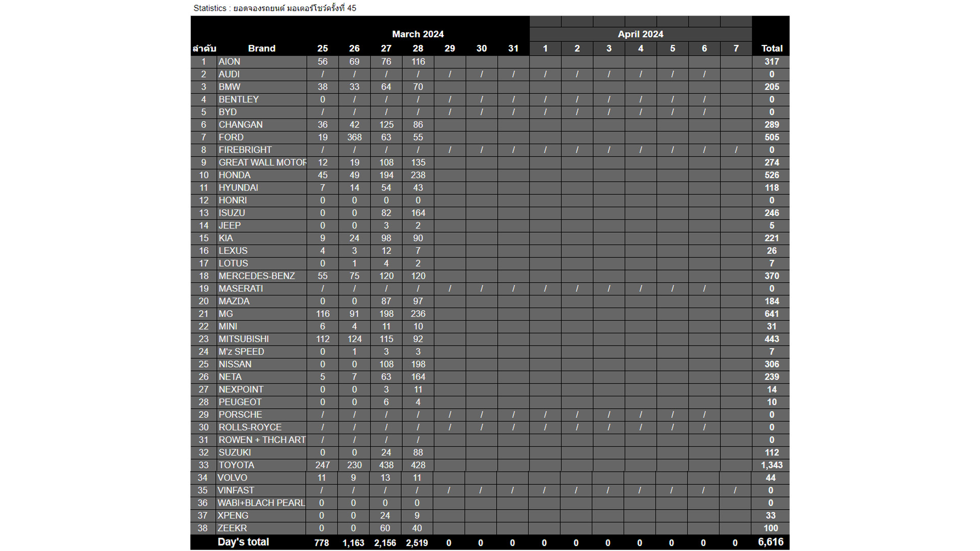Click MITSUBISHI total 443
Viewport: 980px width, 551px height.
(x=771, y=339)
